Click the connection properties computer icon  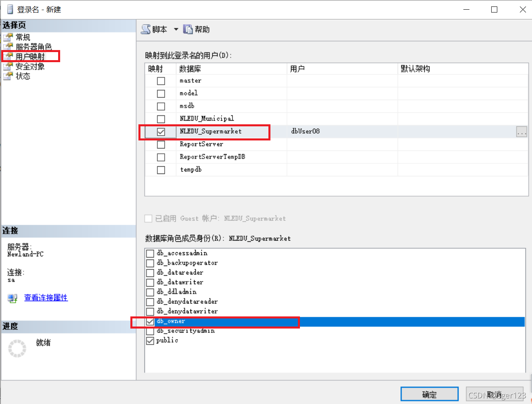(x=13, y=298)
